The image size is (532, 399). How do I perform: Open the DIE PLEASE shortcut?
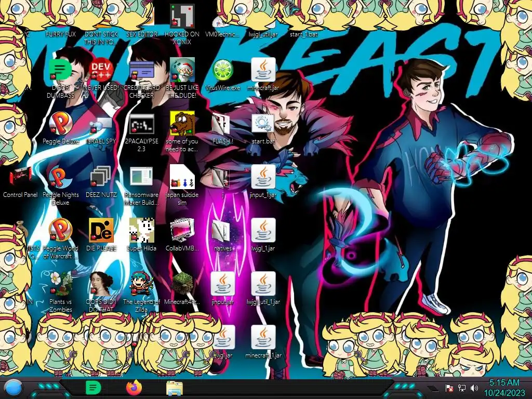(x=101, y=231)
